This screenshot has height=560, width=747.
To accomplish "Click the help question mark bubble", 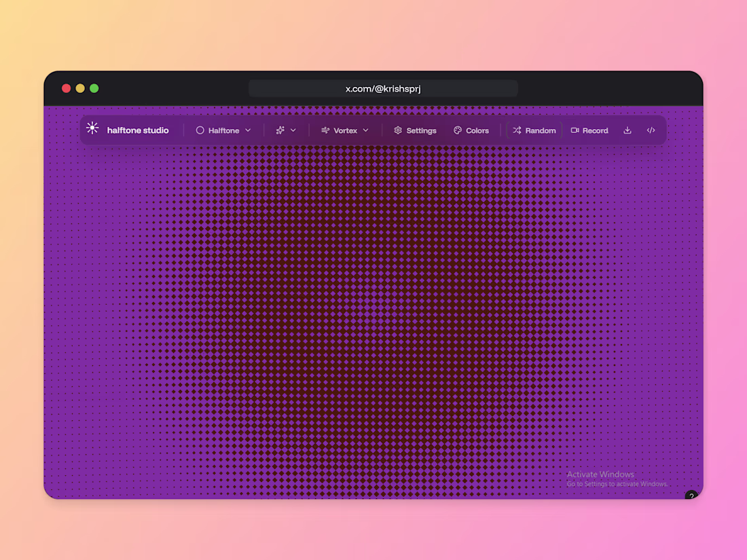I will coord(691,495).
